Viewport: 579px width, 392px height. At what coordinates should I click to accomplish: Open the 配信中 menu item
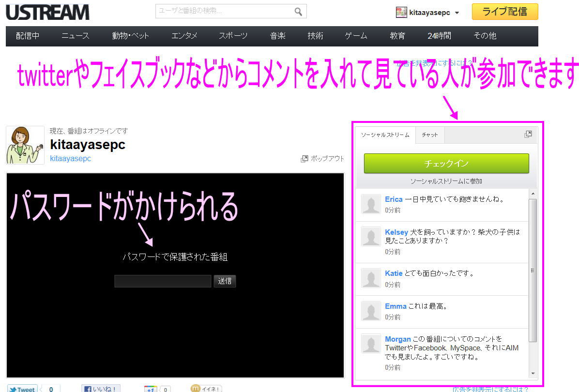click(28, 36)
